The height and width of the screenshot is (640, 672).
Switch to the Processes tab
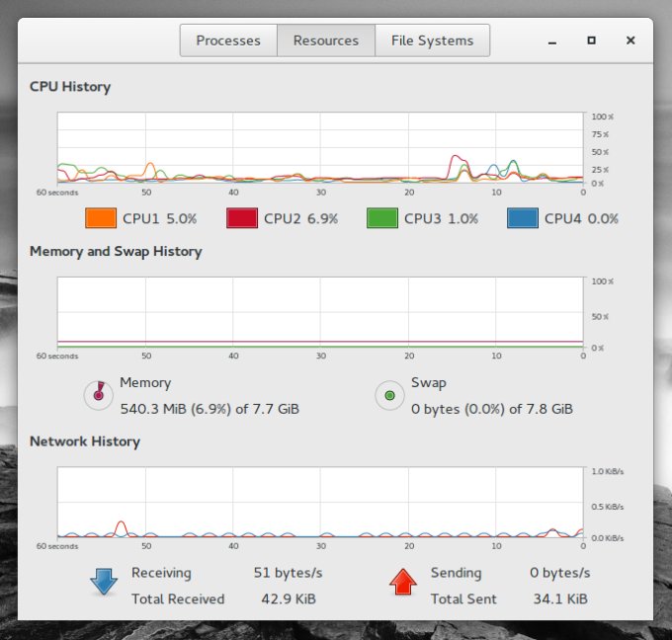pyautogui.click(x=228, y=40)
